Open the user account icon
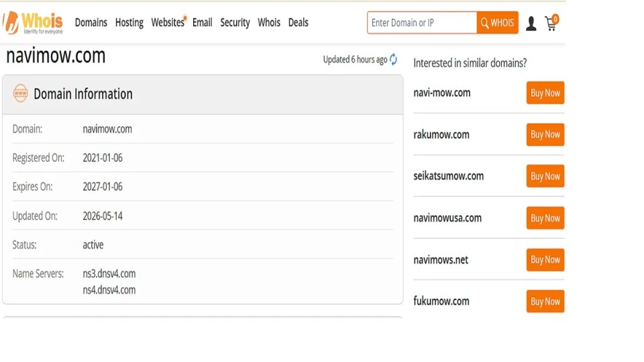This screenshot has height=362, width=644. pyautogui.click(x=531, y=24)
